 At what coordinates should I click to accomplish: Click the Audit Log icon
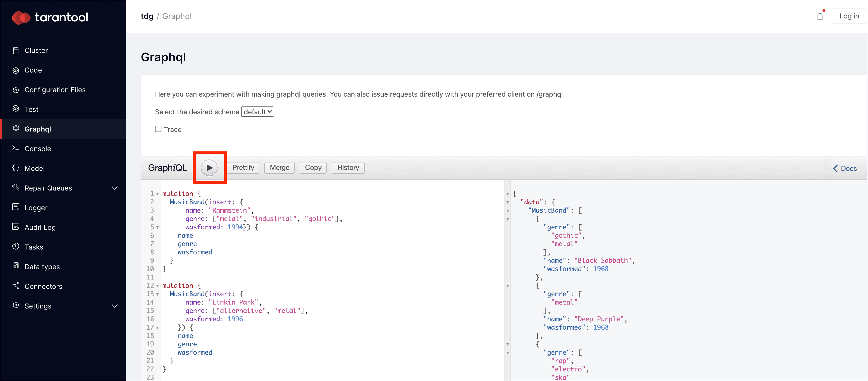tap(16, 227)
